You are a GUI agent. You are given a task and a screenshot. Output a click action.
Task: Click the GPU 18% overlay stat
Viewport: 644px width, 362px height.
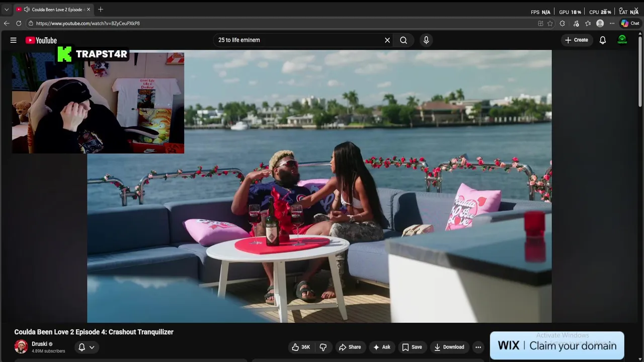tap(570, 12)
